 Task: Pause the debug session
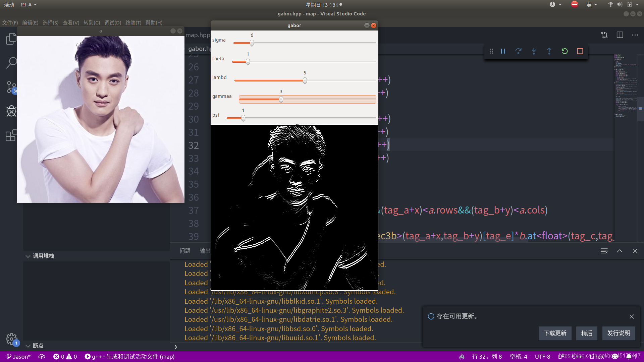(x=503, y=51)
